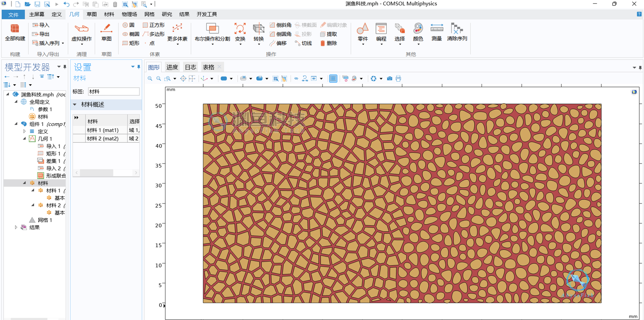Print the graphics with printer icon
Viewport: 644px width, 320px height.
pos(398,78)
